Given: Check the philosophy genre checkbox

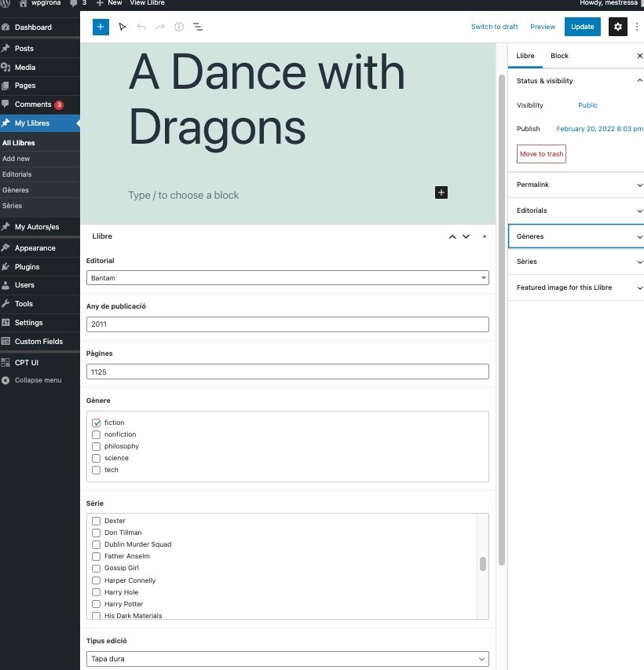Looking at the screenshot, I should (96, 446).
